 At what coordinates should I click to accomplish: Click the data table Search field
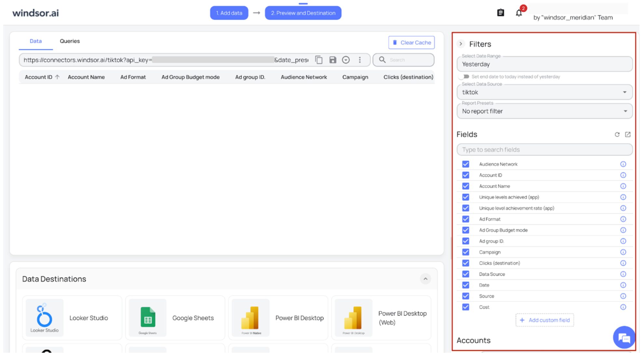[404, 60]
